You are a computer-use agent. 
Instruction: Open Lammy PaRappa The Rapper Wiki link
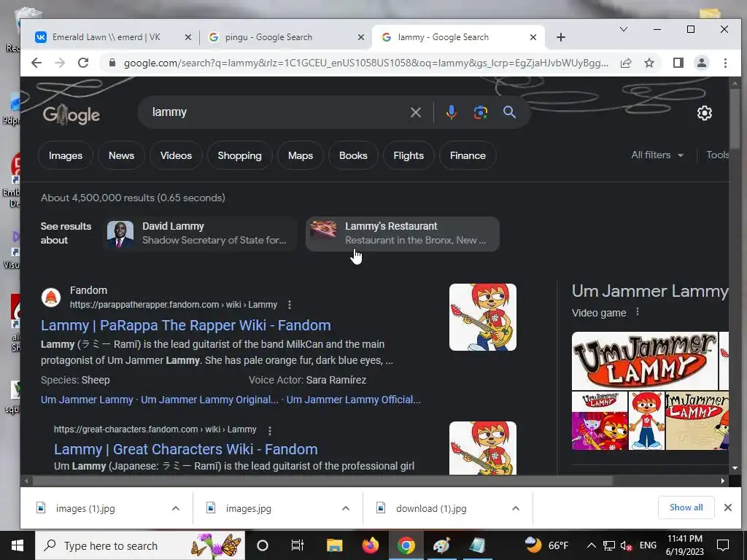(186, 325)
